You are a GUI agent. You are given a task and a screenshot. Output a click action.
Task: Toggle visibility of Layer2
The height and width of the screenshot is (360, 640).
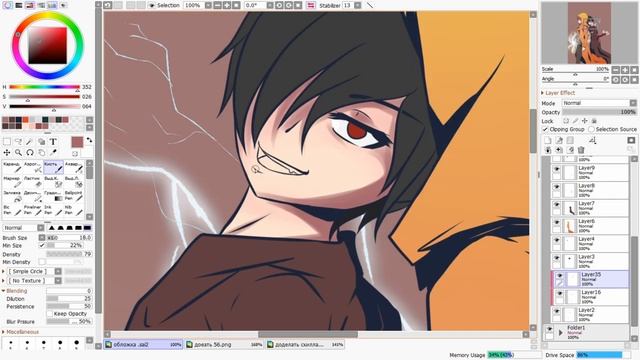(x=557, y=311)
